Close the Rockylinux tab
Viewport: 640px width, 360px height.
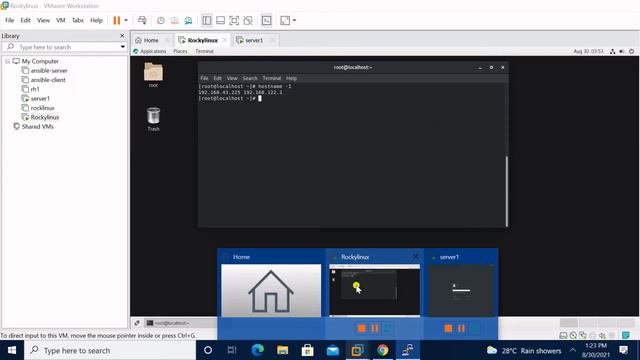pos(225,40)
